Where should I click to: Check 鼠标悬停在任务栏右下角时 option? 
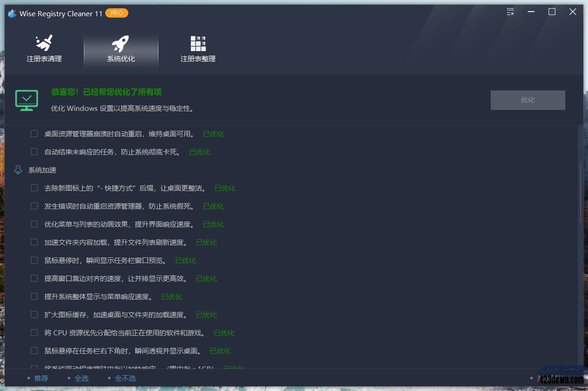tap(34, 351)
